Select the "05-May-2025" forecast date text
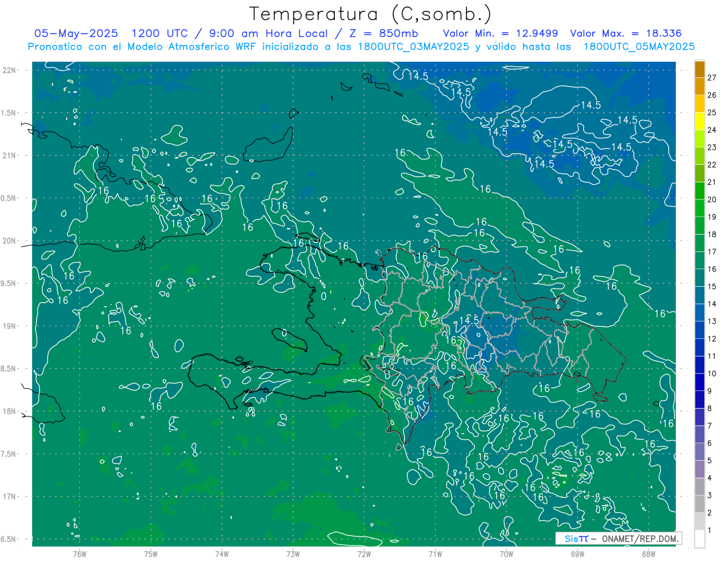Image resolution: width=728 pixels, height=562 pixels. click(x=76, y=33)
